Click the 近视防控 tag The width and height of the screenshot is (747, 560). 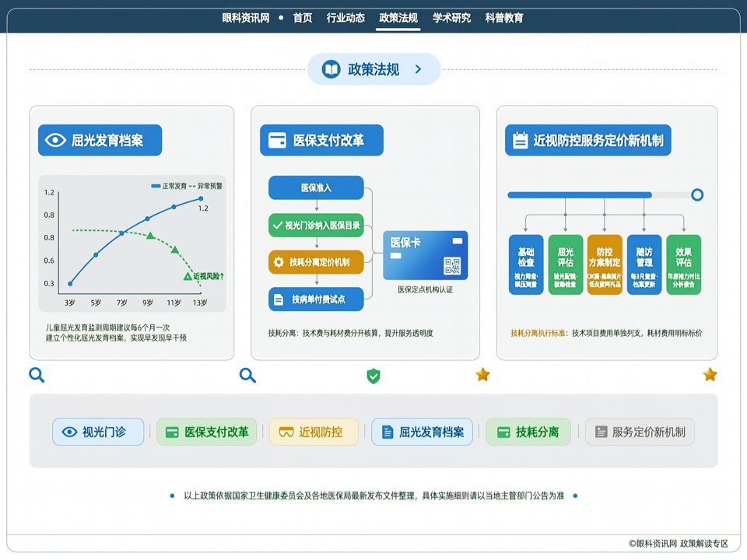click(314, 432)
